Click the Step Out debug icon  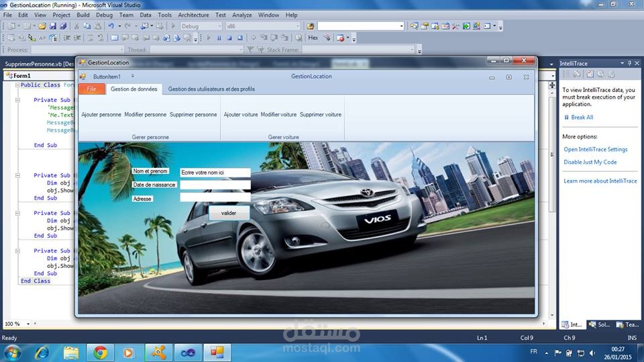pyautogui.click(x=284, y=38)
